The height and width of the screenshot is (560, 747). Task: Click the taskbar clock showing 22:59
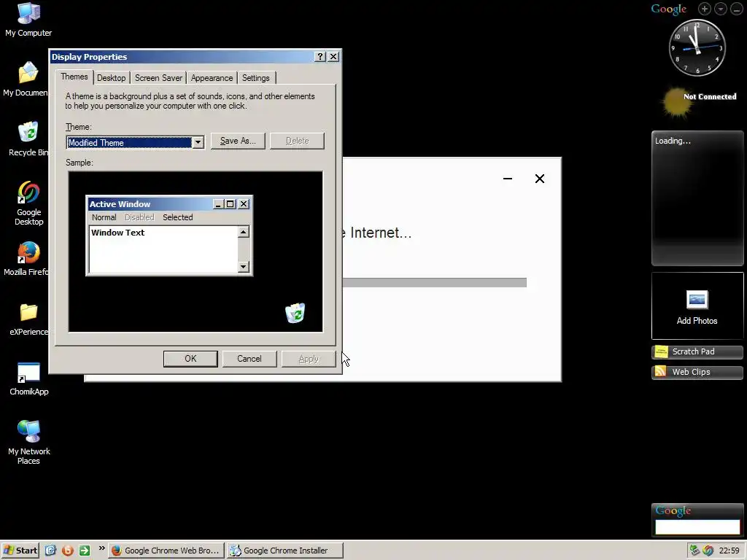729,551
